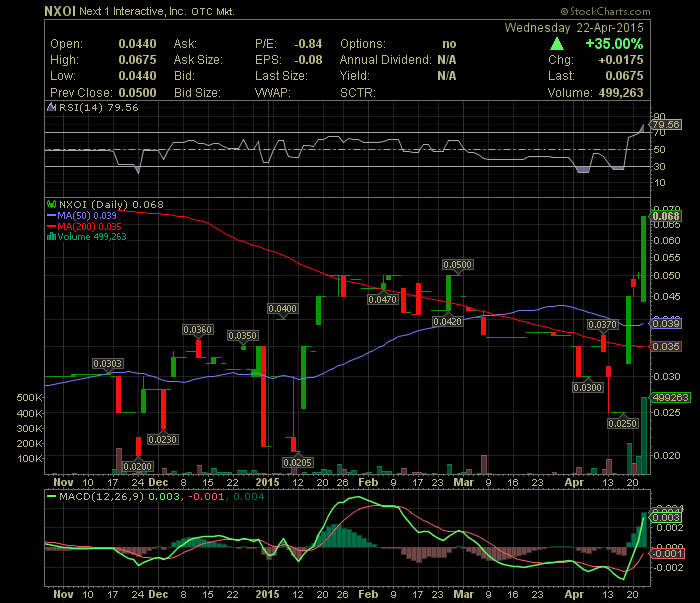Screen dimensions: 700x603
Task: Click the 499263 volume tag on right axis
Action: [x=671, y=397]
